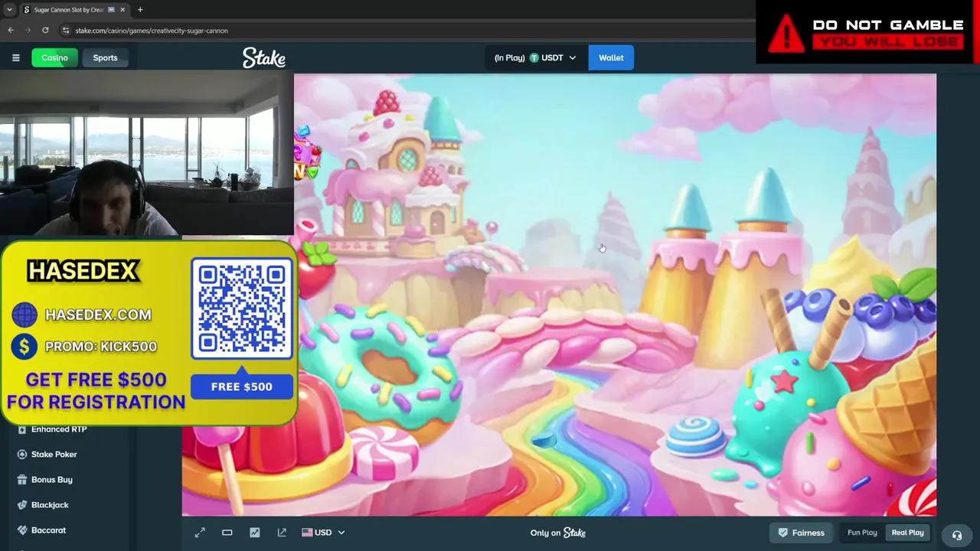Click the HASEDEX.COM link text
This screenshot has width=980, height=551.
coord(98,315)
